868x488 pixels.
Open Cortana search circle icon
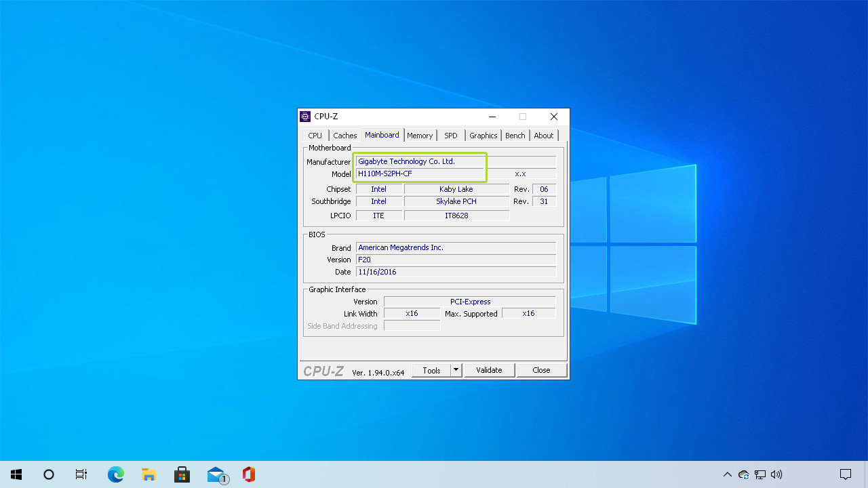(x=49, y=474)
